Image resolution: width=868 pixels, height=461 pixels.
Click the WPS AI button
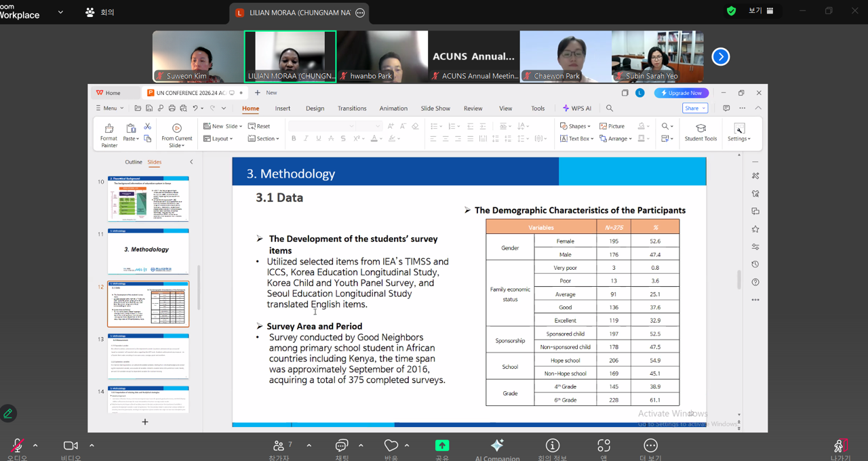click(x=576, y=108)
